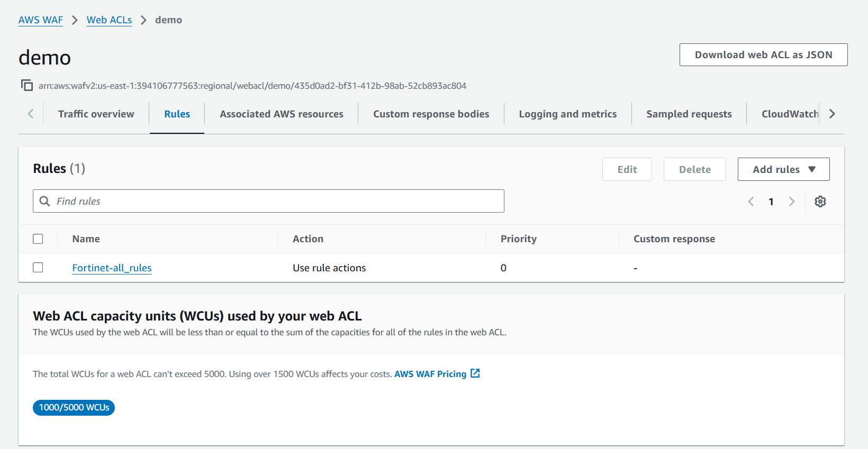Select all rules header checkbox
This screenshot has height=449, width=868.
[x=38, y=239]
